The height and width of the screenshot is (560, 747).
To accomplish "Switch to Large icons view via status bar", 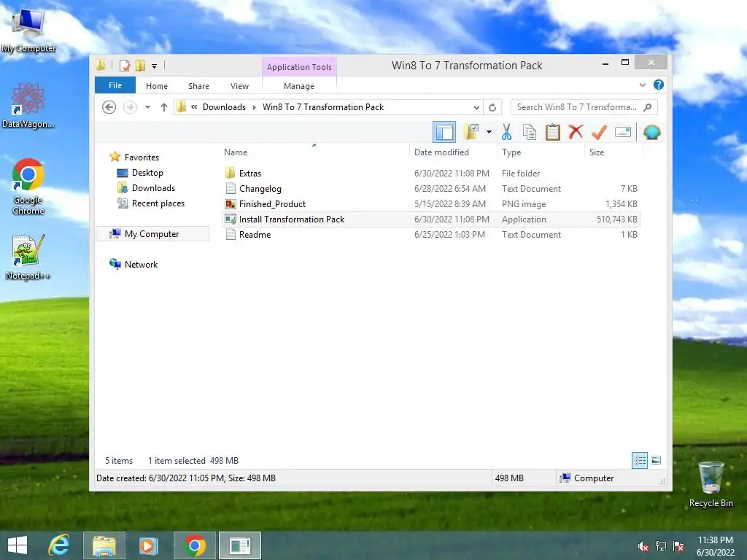I will 656,460.
